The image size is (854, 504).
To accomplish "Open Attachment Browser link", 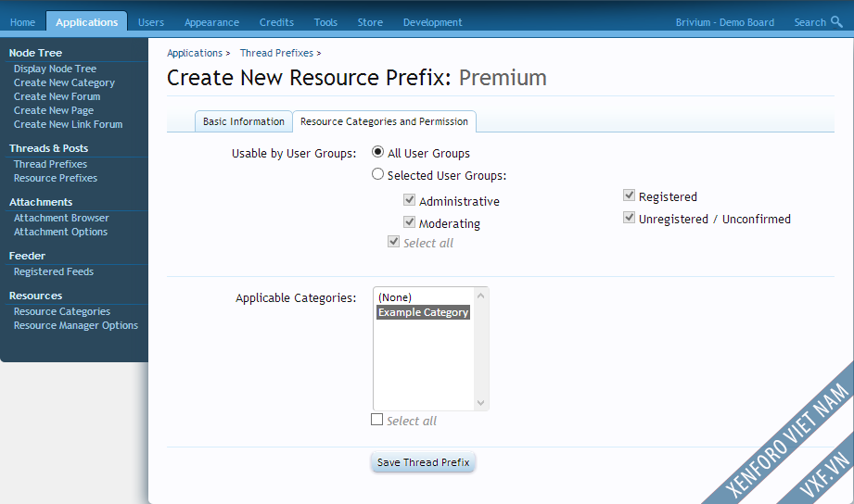I will (x=61, y=218).
